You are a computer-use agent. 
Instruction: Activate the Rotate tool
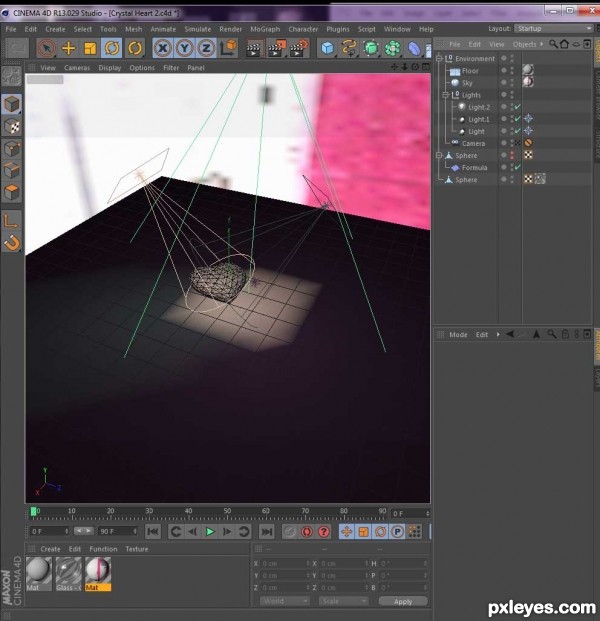click(112, 48)
